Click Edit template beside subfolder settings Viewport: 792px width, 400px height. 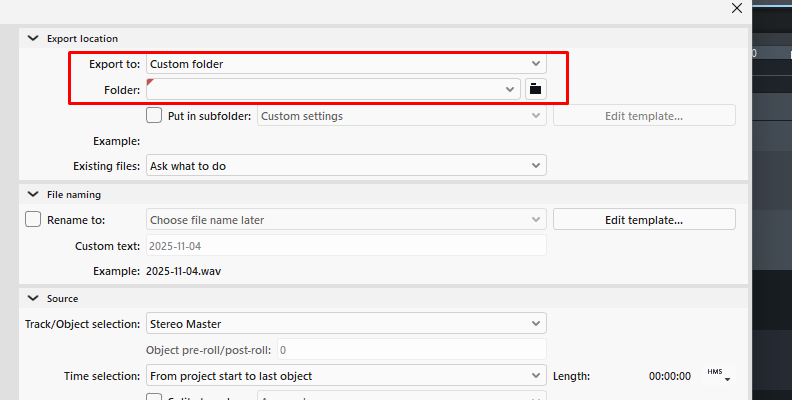(643, 116)
